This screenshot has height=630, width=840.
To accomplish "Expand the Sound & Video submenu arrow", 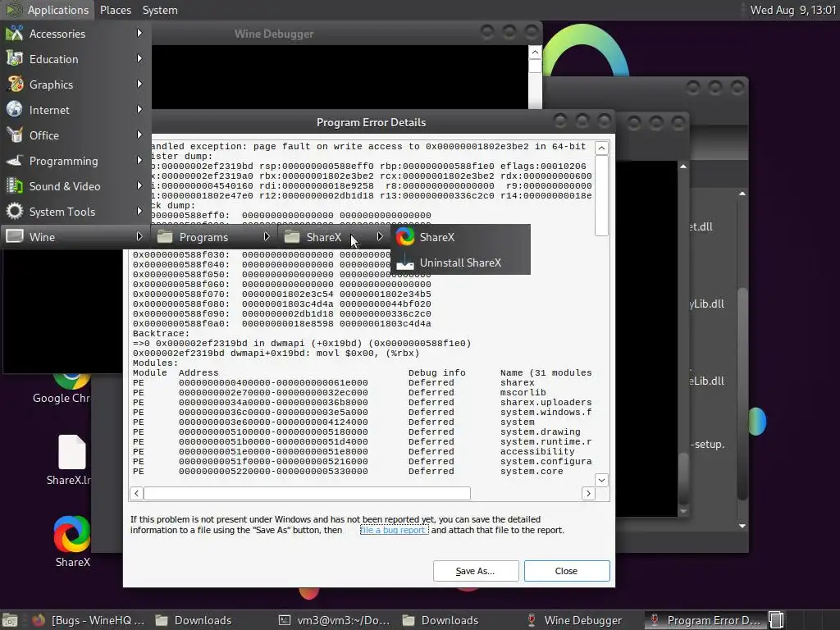I will (139, 186).
